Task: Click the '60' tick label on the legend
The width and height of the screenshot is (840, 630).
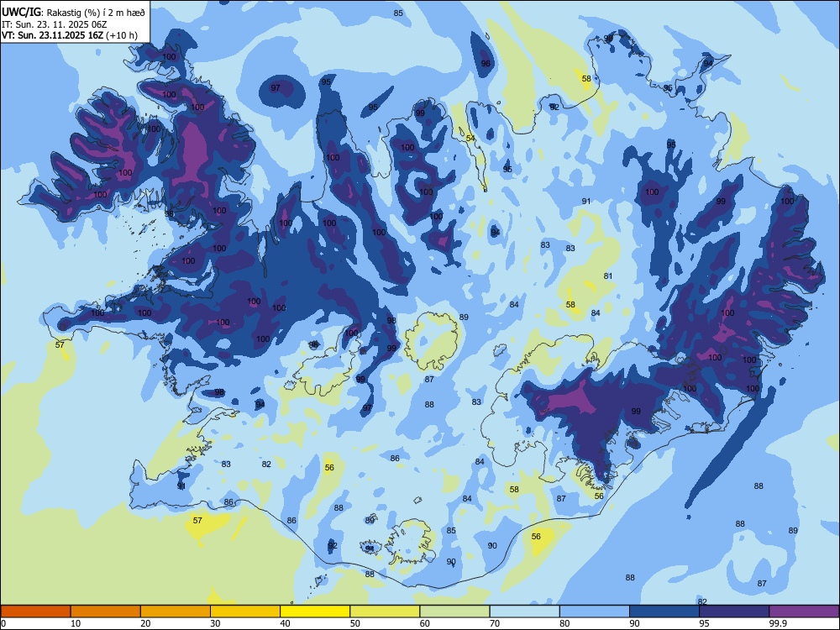Action: pyautogui.click(x=425, y=623)
